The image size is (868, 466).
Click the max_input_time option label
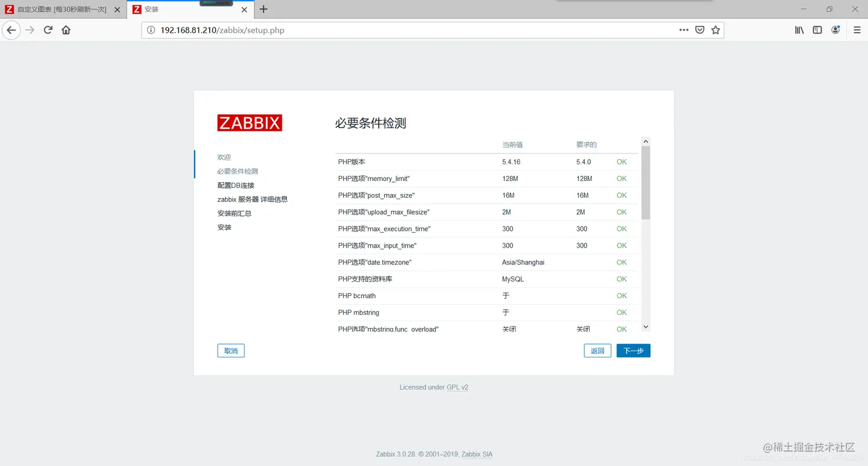377,245
